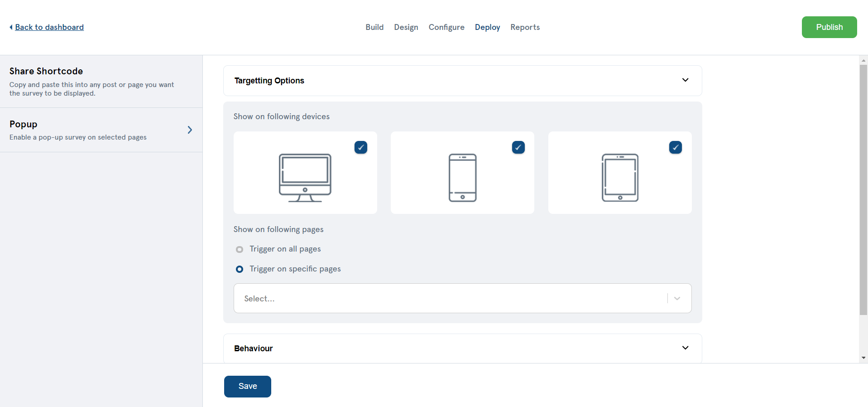Screen dimensions: 868x407
Task: Click the desktop monitor device icon
Action: 305,177
